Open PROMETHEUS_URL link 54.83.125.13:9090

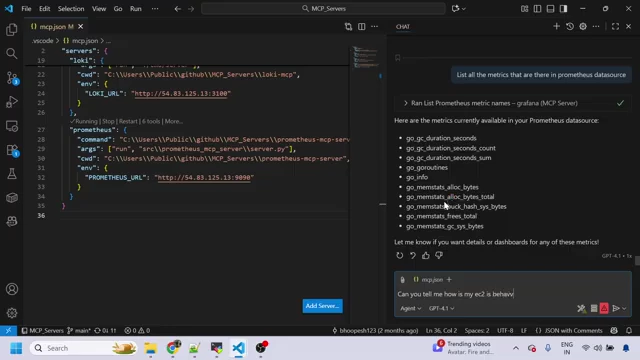204,178
